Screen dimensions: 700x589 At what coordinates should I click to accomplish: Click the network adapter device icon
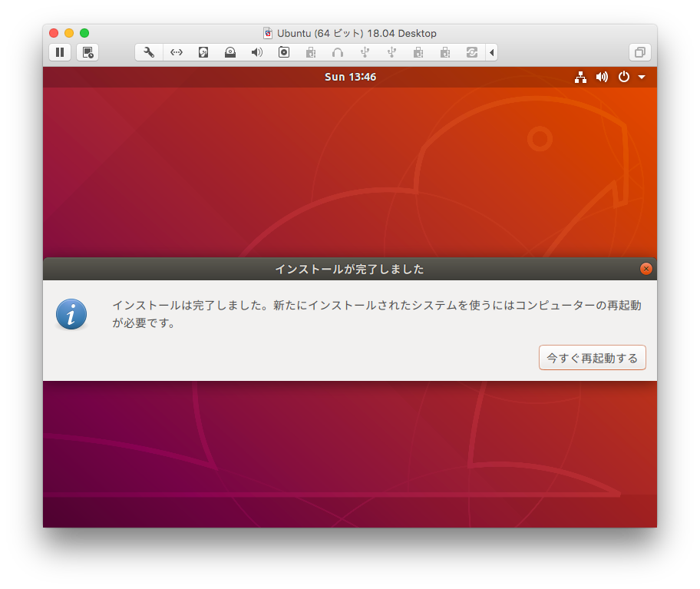pos(177,52)
